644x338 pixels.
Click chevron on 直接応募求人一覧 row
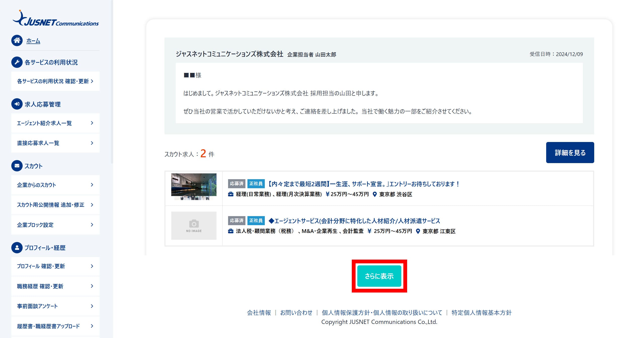point(92,143)
